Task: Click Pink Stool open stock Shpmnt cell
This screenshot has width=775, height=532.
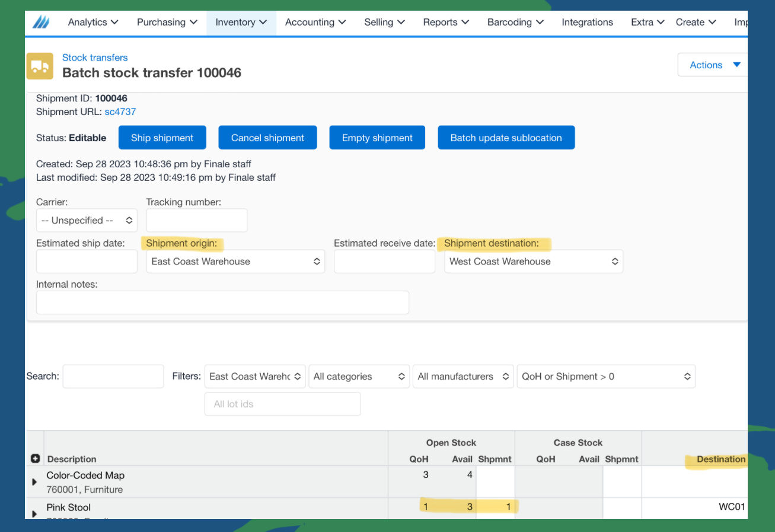Action: [x=495, y=509]
